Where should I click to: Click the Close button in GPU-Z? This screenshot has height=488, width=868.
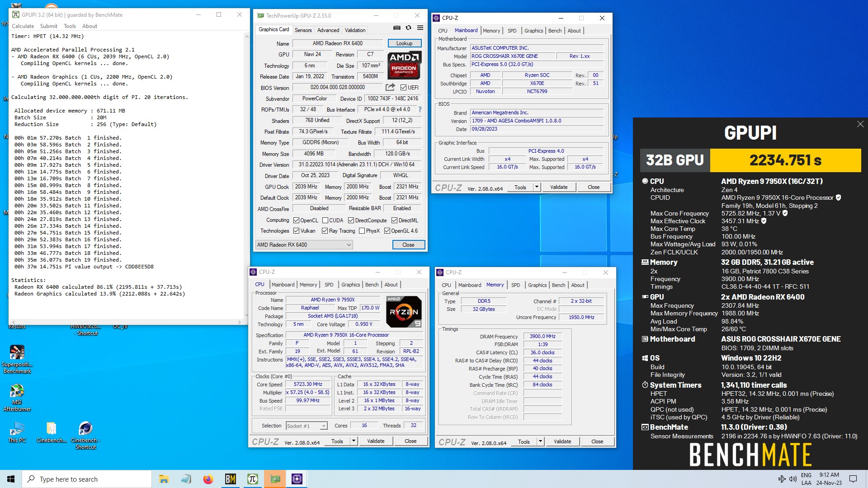coord(408,245)
